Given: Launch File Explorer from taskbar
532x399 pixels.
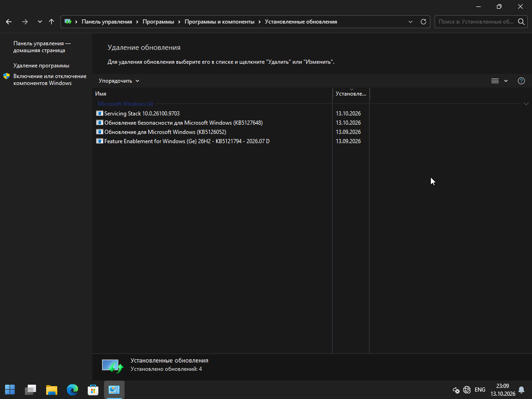Looking at the screenshot, I should [x=52, y=389].
